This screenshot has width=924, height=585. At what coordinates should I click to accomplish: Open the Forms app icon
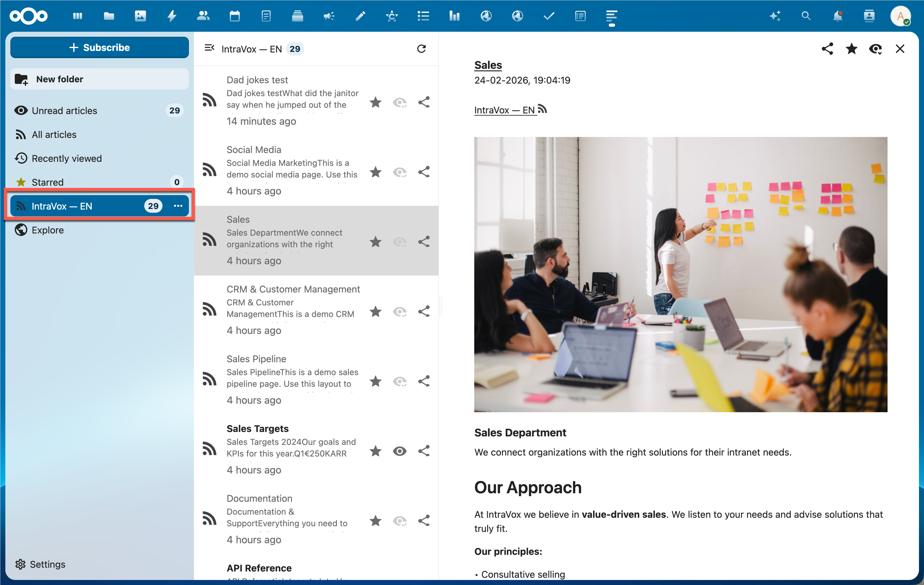click(580, 16)
